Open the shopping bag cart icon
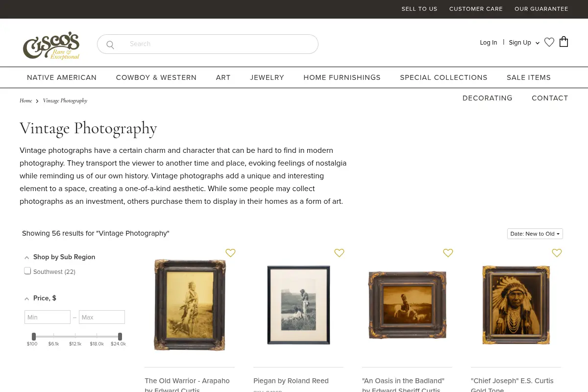 pyautogui.click(x=564, y=42)
